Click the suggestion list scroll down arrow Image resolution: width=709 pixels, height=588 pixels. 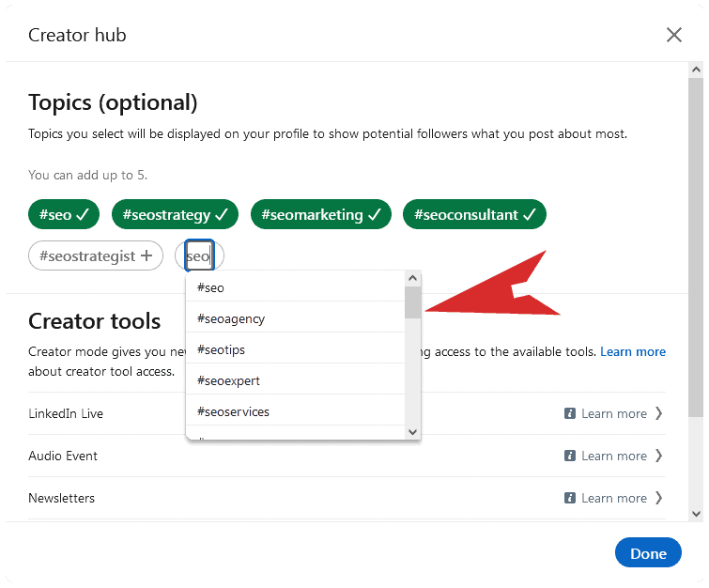point(412,432)
